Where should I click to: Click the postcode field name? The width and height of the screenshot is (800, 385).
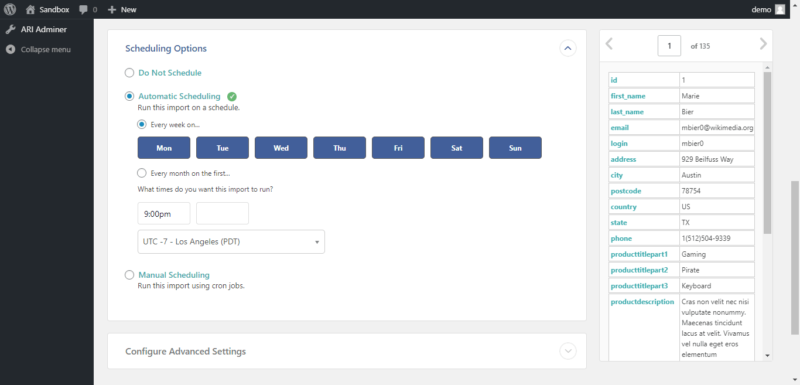626,191
